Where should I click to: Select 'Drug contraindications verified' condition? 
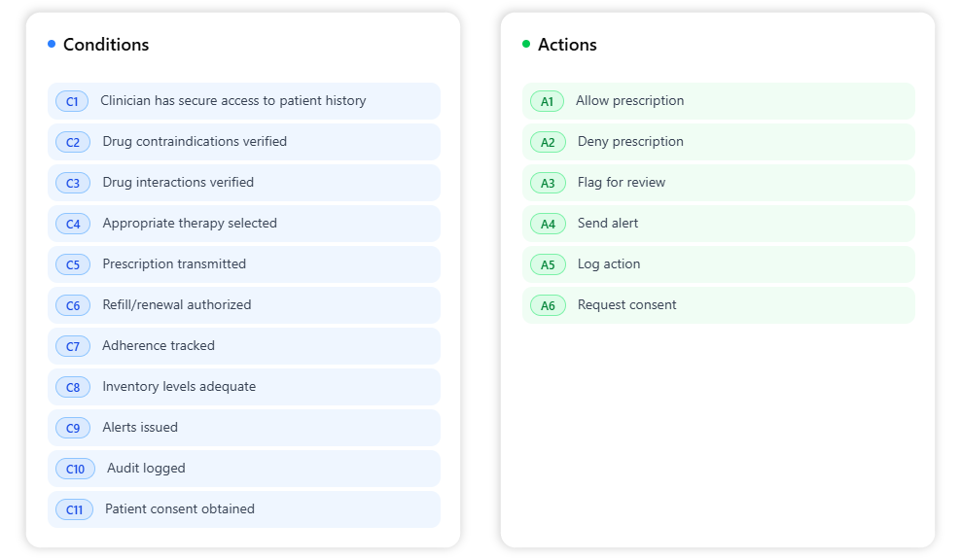click(x=195, y=142)
